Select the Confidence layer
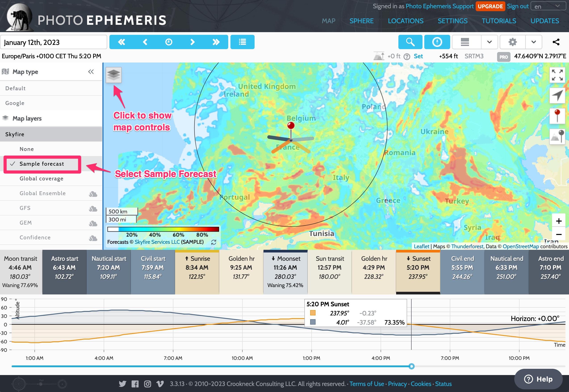 51,237
